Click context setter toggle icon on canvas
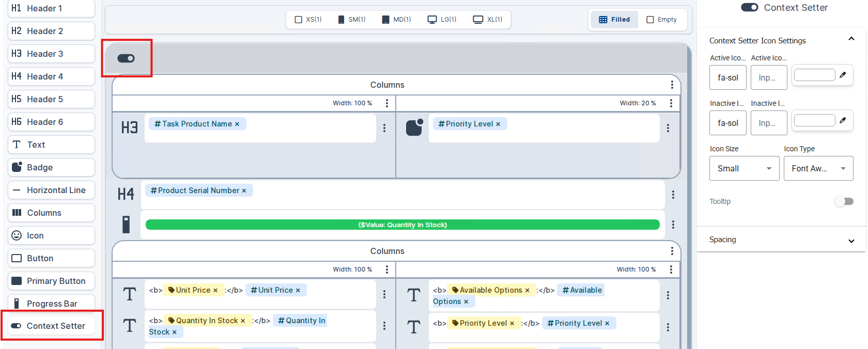This screenshot has width=868, height=349. click(x=126, y=58)
